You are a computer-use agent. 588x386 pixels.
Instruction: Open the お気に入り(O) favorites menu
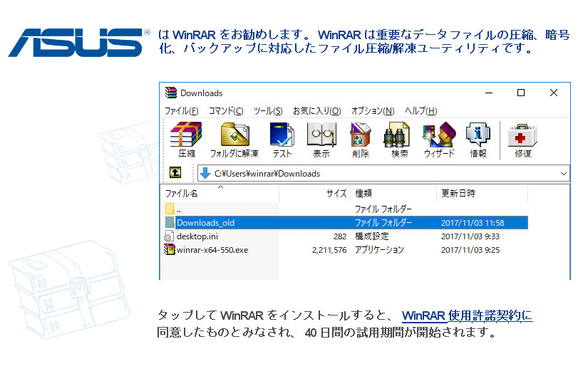tap(316, 111)
